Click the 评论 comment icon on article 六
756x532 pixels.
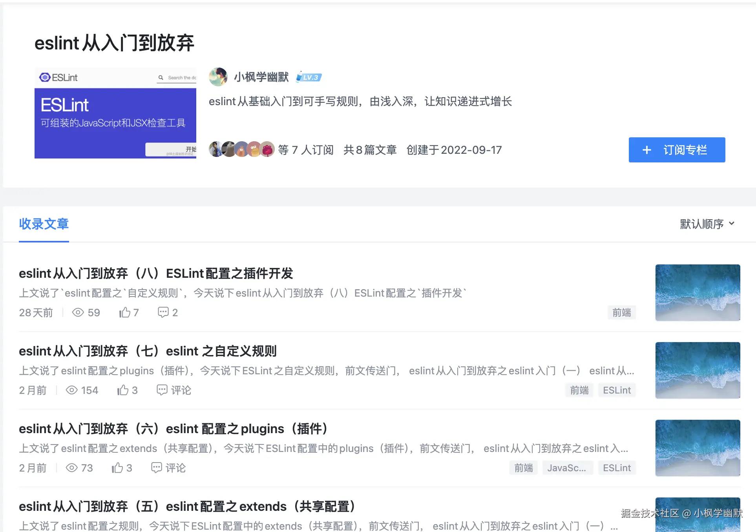pos(156,468)
